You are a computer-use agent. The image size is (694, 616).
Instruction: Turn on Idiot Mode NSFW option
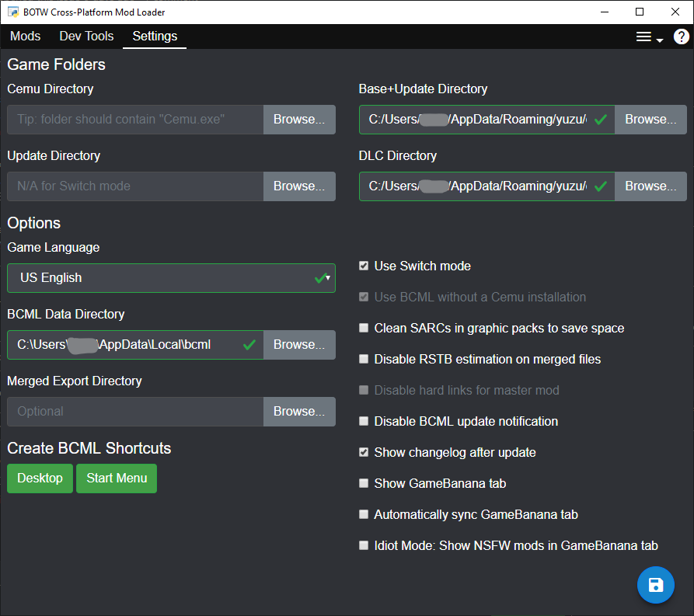click(364, 545)
